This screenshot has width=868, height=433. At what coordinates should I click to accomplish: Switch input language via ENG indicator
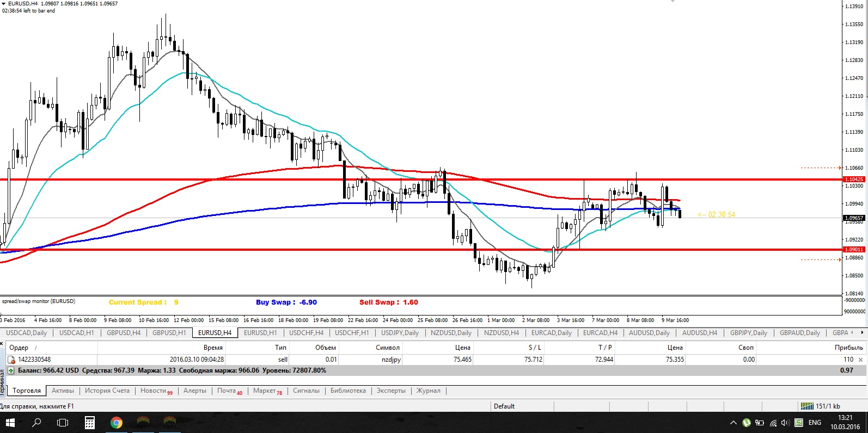click(x=815, y=423)
